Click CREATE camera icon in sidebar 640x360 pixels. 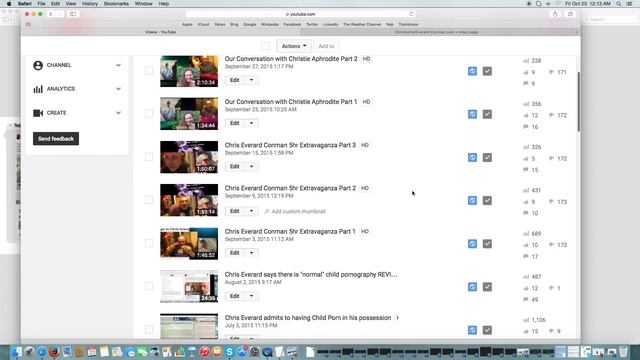38,113
